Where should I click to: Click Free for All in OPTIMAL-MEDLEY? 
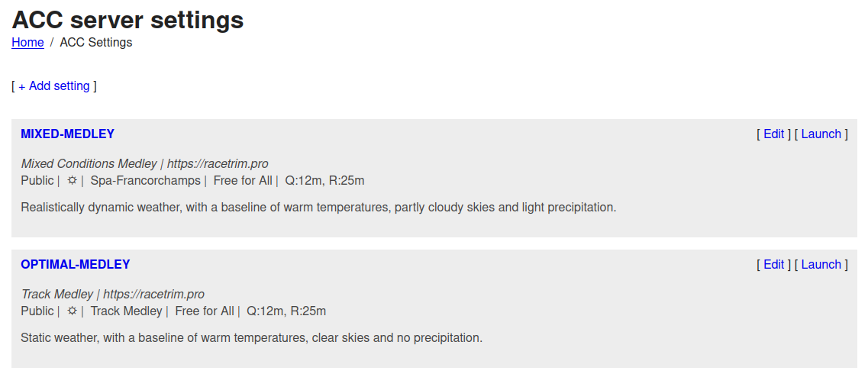pos(205,311)
